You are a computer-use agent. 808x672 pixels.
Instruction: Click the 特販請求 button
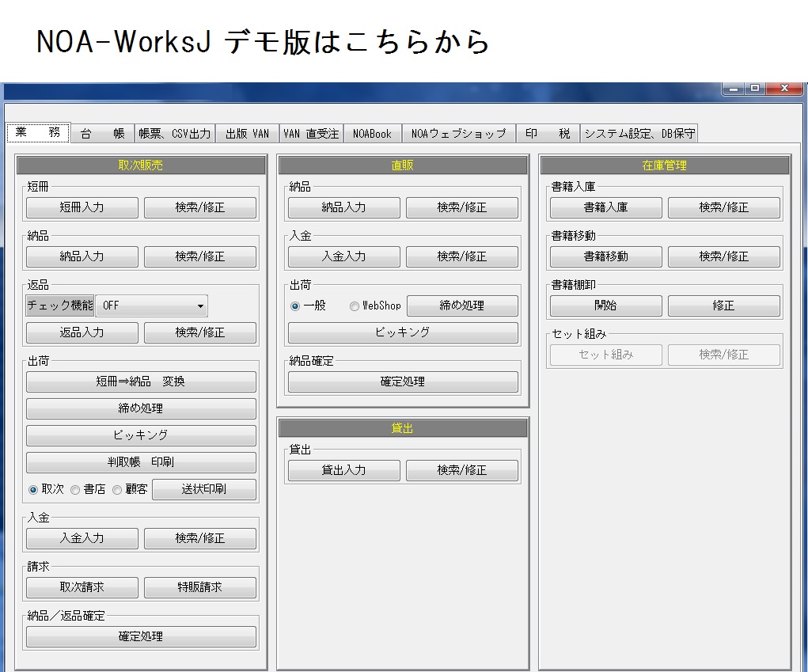[x=200, y=587]
